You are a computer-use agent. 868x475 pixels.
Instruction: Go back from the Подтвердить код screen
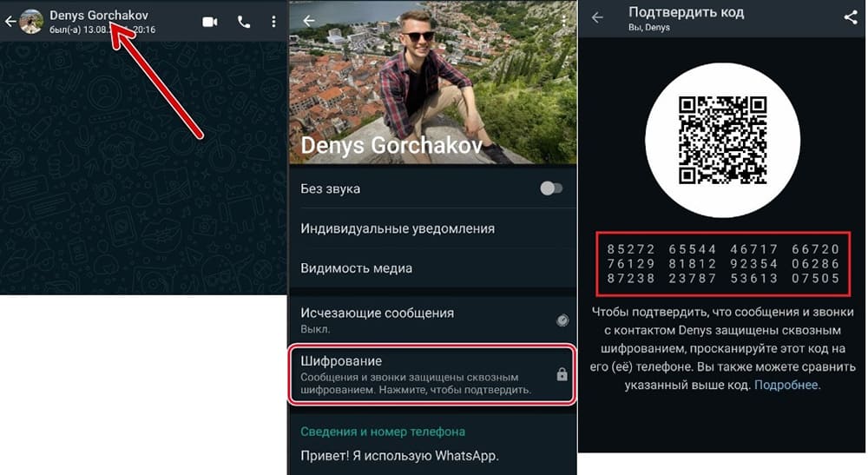pyautogui.click(x=597, y=17)
